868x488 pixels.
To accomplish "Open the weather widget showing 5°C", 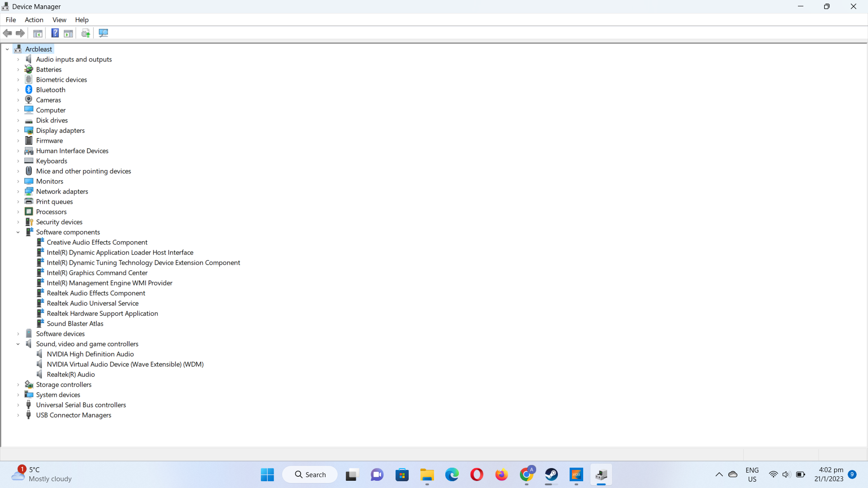I will click(42, 474).
